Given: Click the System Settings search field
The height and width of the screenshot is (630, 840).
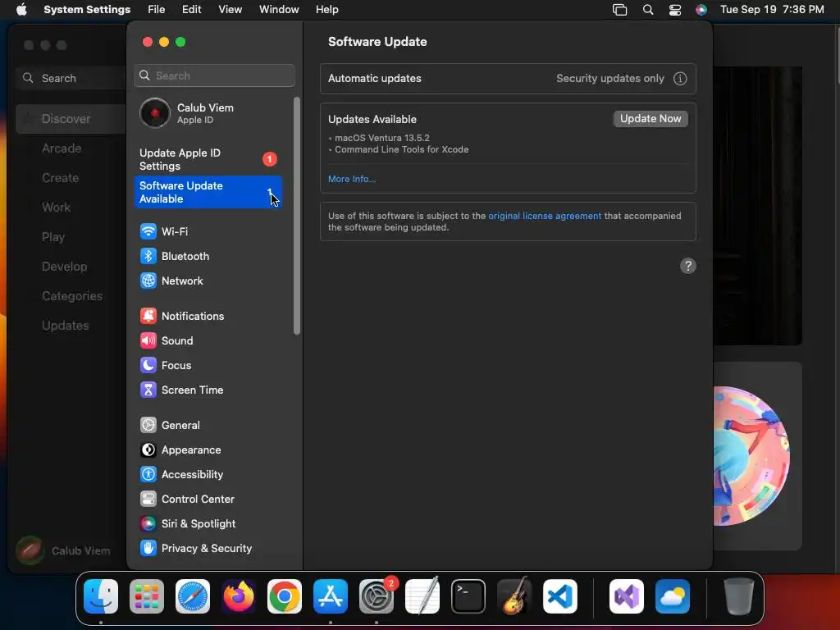Looking at the screenshot, I should point(214,75).
